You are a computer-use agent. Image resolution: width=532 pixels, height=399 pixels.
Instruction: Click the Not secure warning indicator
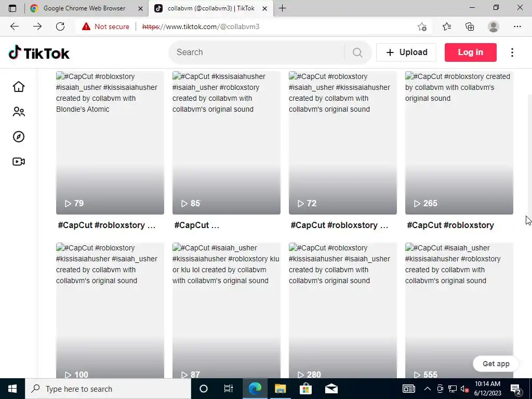pyautogui.click(x=105, y=26)
